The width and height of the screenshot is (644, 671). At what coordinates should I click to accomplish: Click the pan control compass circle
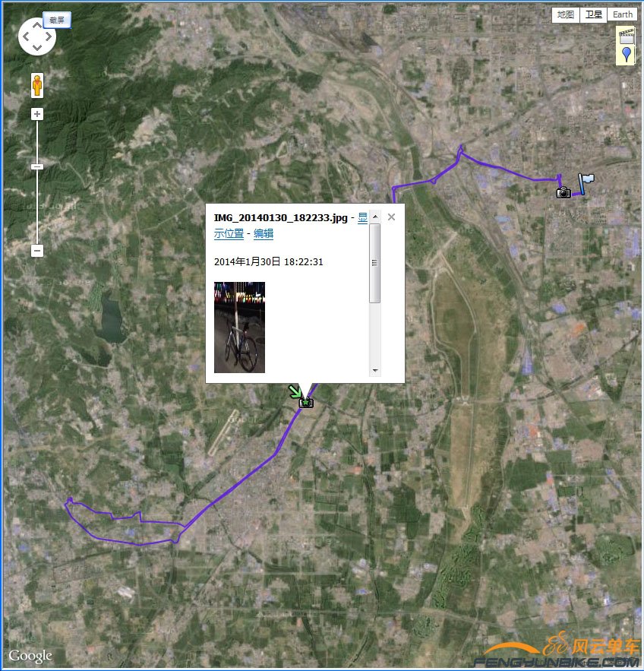(37, 36)
